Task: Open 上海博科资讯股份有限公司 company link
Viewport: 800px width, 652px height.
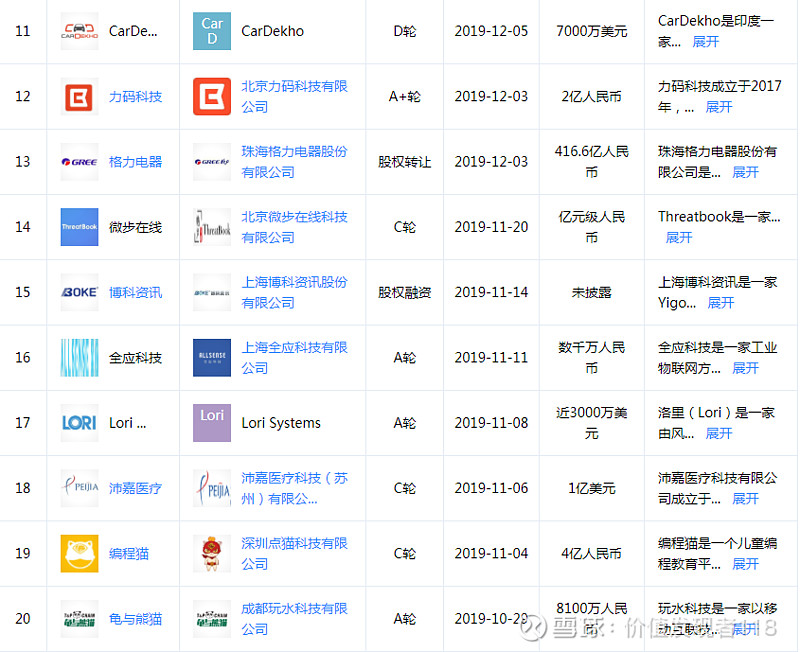Action: 294,292
